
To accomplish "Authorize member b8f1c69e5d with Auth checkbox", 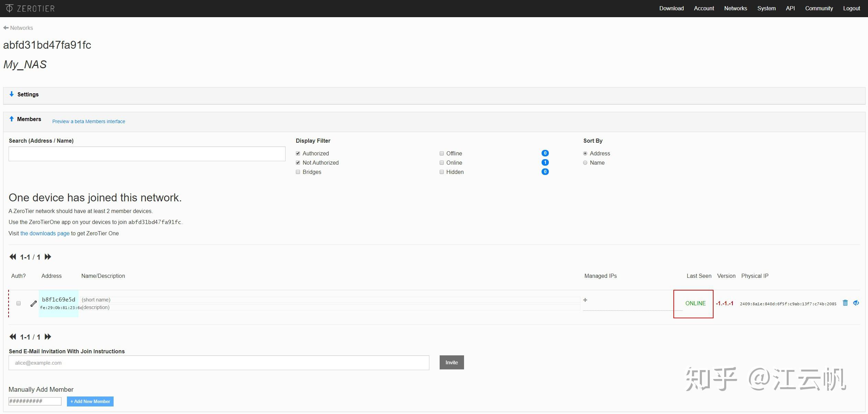I will (x=19, y=303).
